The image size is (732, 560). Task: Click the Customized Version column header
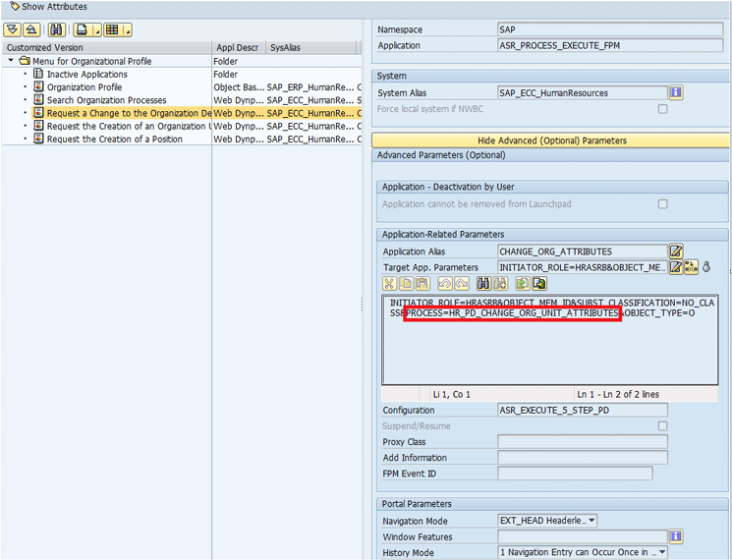[x=107, y=47]
